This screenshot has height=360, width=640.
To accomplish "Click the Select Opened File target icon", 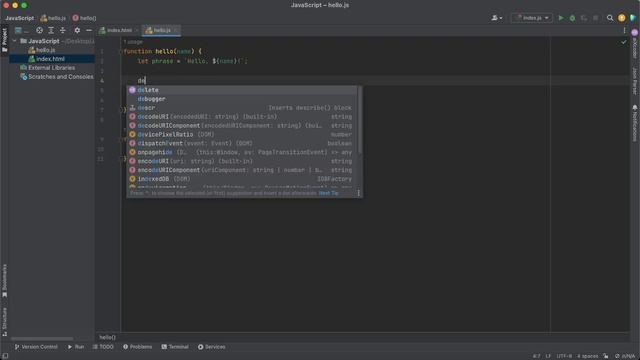I will coord(39,30).
